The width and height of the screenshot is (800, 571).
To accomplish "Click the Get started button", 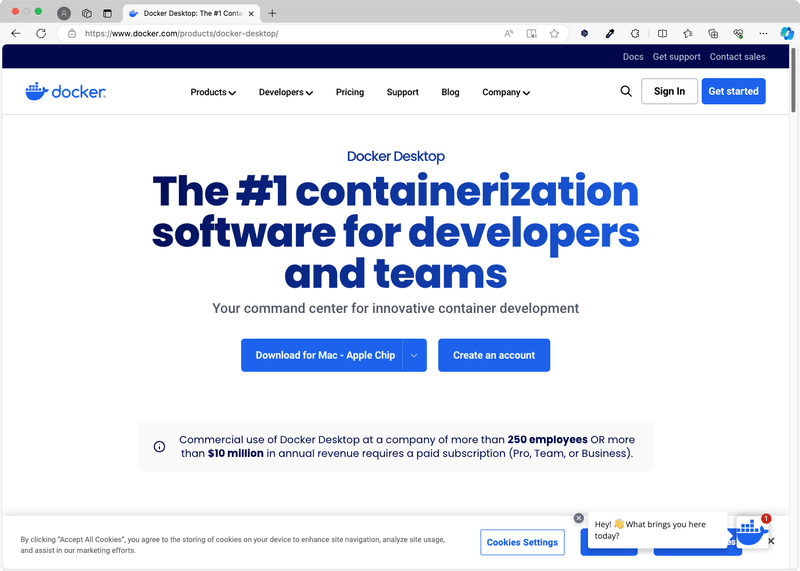I will coord(733,91).
